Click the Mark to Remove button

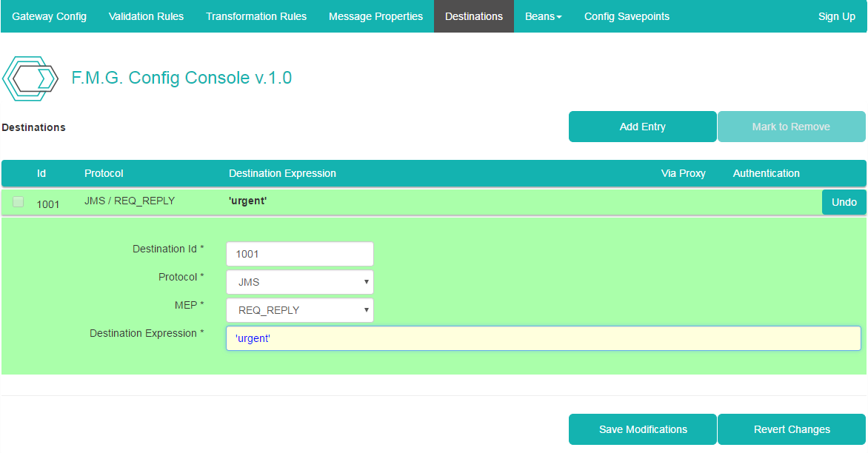click(x=790, y=127)
